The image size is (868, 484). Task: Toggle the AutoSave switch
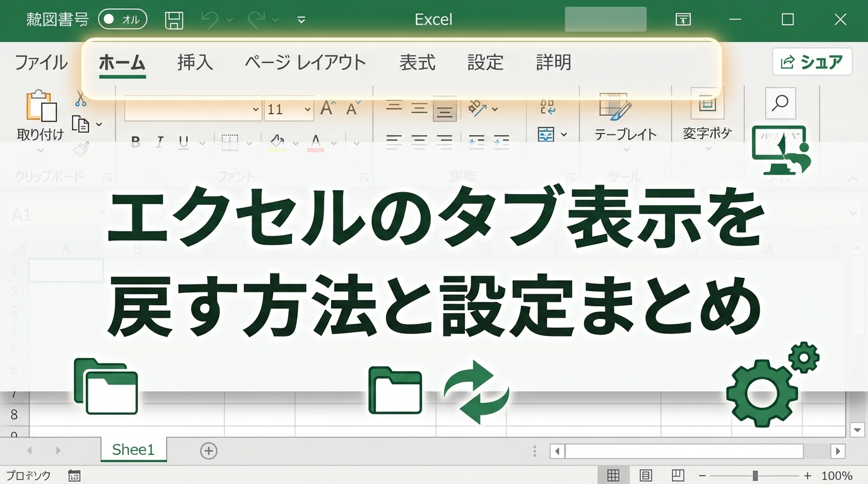(x=122, y=20)
